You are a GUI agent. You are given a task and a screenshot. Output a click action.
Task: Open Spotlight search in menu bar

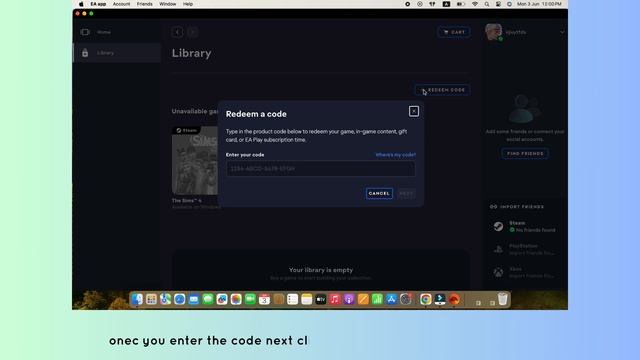[x=487, y=4]
